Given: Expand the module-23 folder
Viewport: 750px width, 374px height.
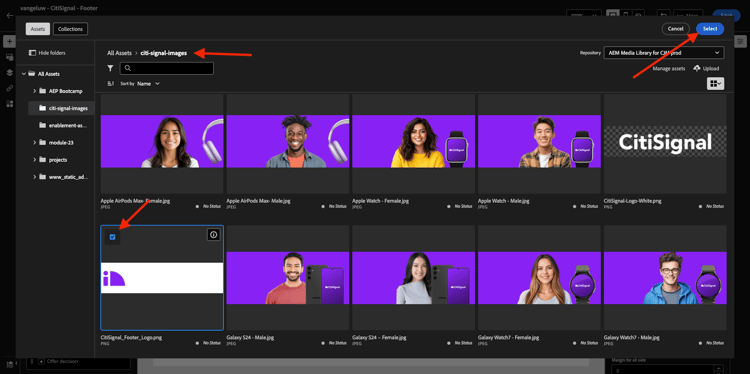Looking at the screenshot, I should pyautogui.click(x=35, y=143).
